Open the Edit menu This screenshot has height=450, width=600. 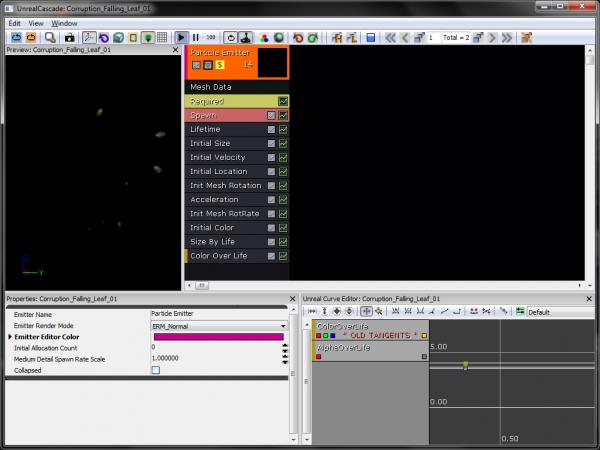tap(14, 21)
